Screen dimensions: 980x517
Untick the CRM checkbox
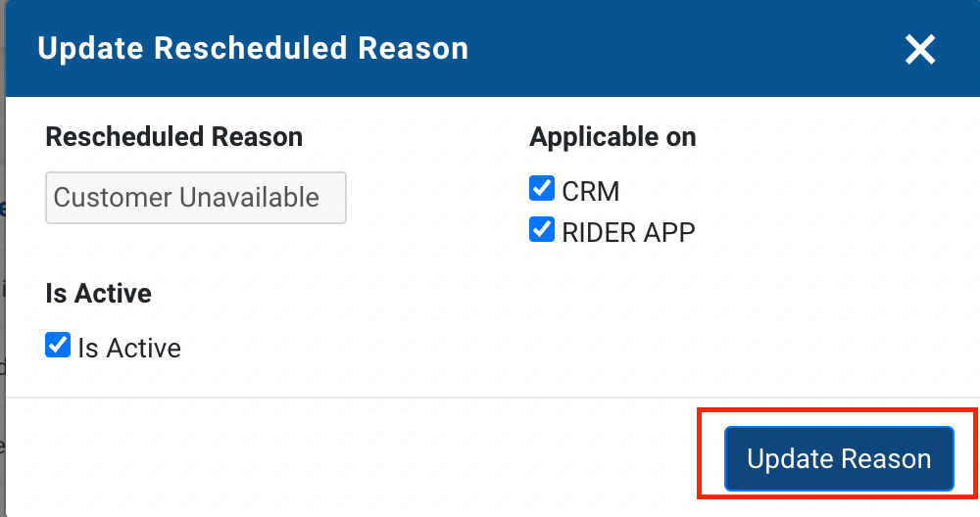(542, 189)
